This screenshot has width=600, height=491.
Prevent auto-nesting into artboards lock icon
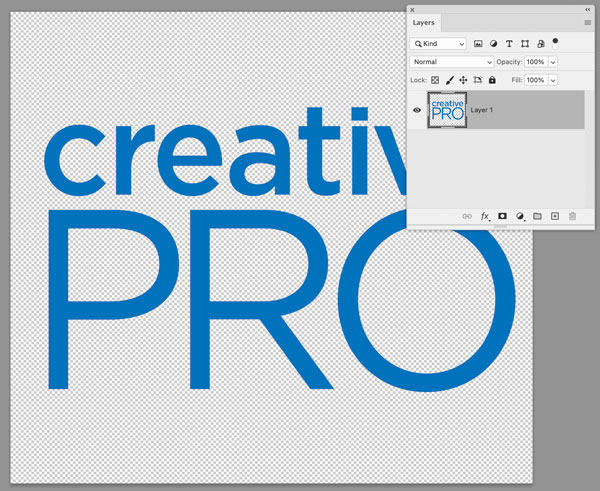[x=478, y=80]
